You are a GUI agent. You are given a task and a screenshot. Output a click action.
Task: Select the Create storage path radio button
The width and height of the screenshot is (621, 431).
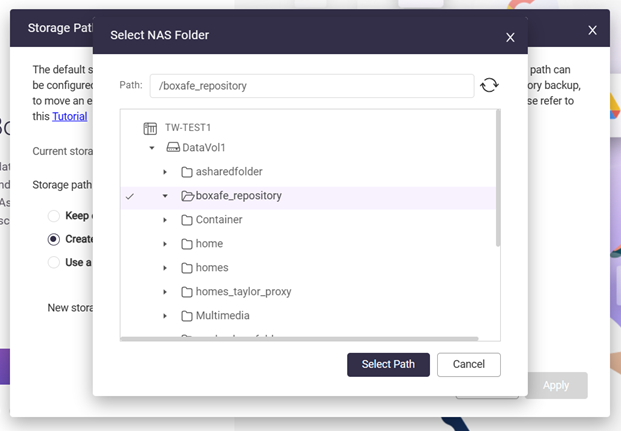(x=54, y=239)
